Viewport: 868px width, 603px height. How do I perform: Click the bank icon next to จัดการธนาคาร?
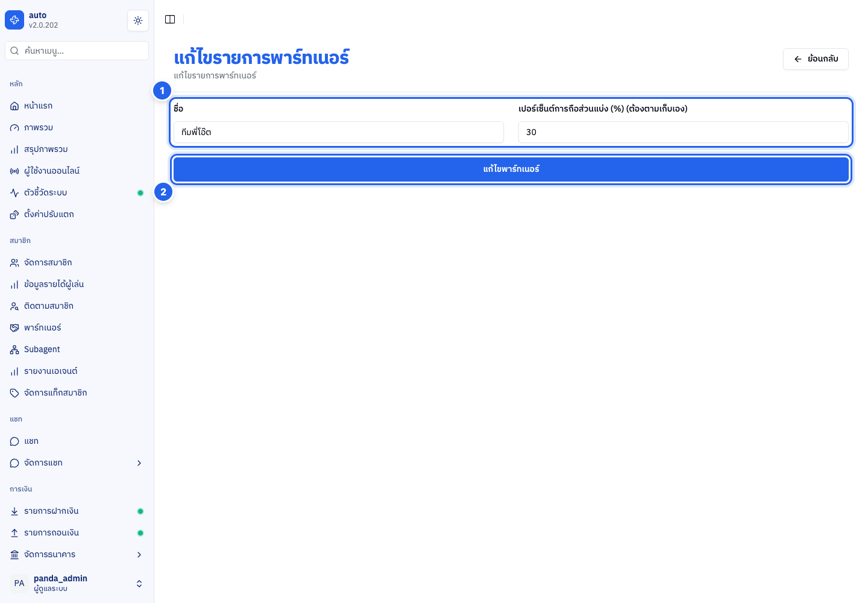(x=14, y=555)
